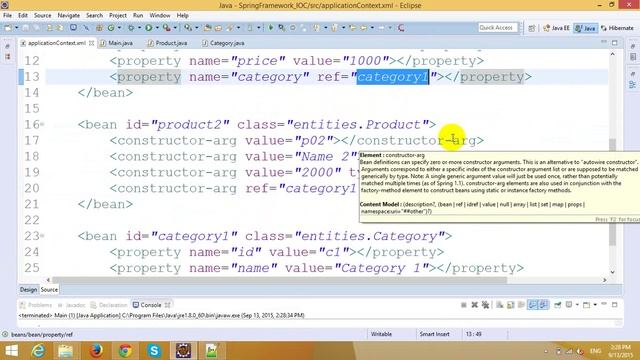The image size is (640, 360).
Task: Collapse the product2 bean on line 16
Action: pos(42,124)
